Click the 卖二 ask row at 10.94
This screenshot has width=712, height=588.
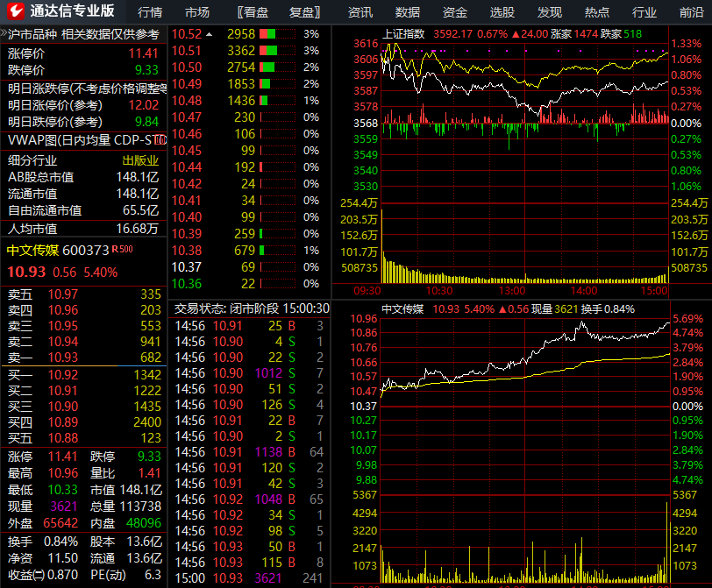coord(84,341)
